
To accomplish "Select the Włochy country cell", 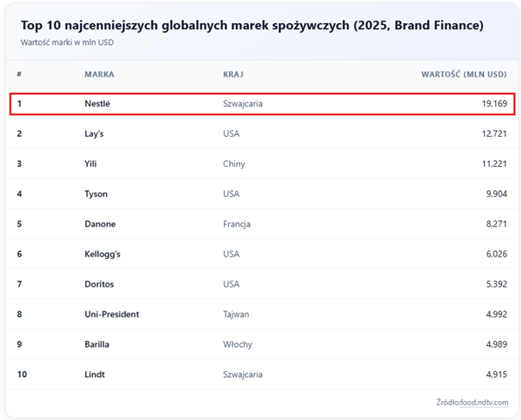I will 238,344.
